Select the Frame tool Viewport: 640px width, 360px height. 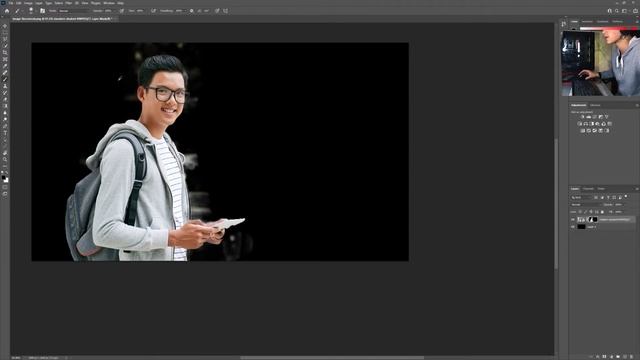click(5, 59)
